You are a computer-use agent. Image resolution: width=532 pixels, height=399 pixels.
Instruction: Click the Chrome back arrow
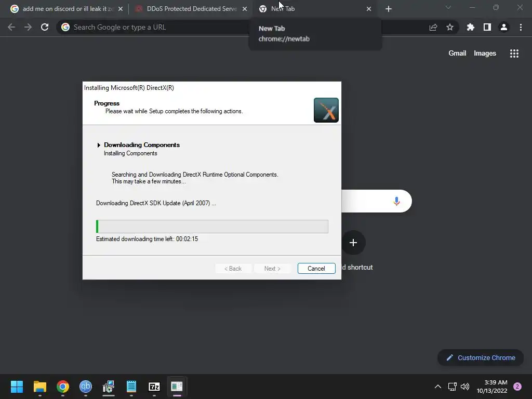tap(11, 27)
